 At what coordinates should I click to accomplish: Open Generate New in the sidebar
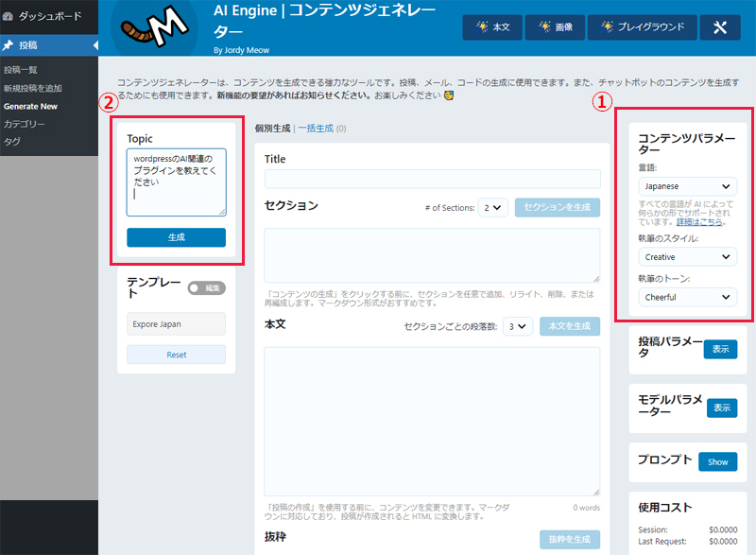[x=30, y=106]
